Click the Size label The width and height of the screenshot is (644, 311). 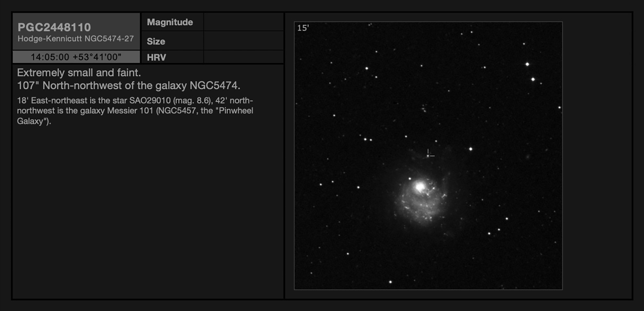156,41
